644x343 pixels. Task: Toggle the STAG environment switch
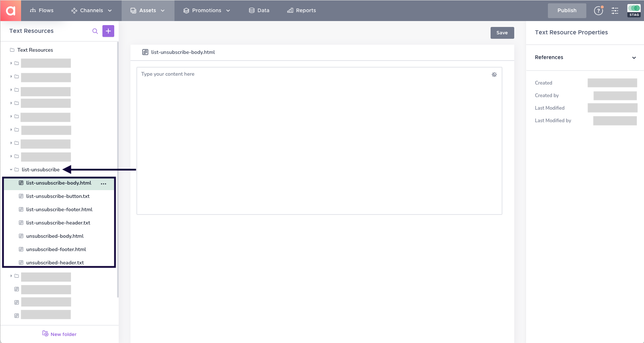pos(634,10)
